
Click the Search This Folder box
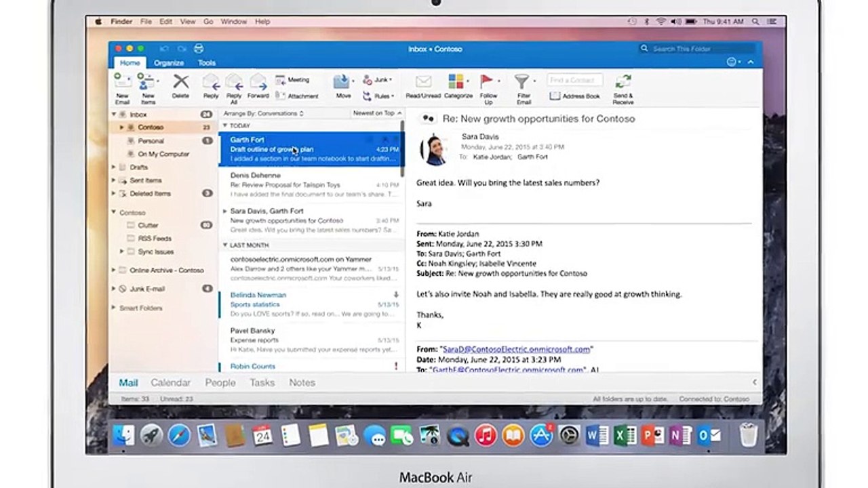696,49
